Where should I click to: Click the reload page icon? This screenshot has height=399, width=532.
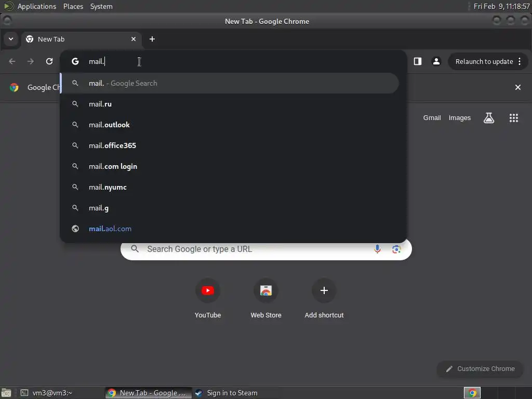click(49, 61)
